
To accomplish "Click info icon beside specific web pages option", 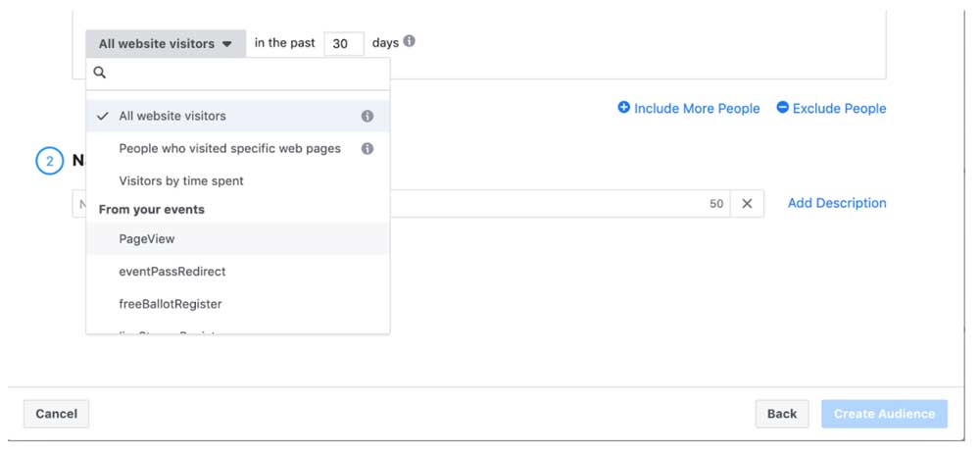I will tap(367, 149).
